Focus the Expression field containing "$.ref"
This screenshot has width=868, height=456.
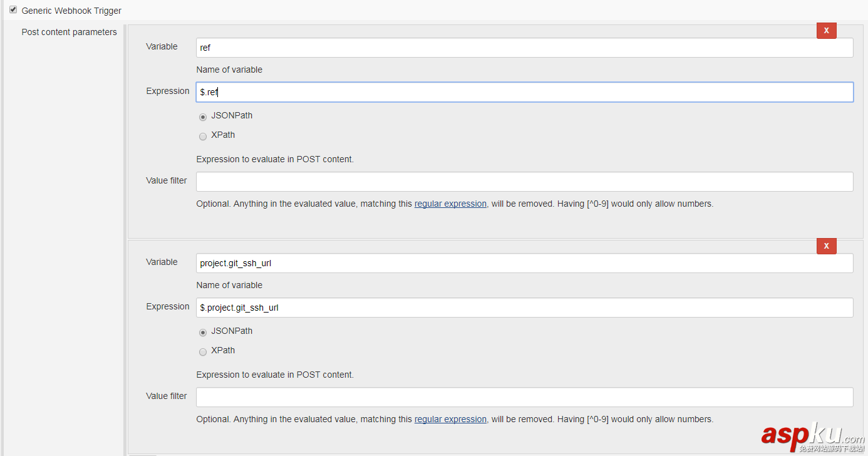tap(524, 92)
